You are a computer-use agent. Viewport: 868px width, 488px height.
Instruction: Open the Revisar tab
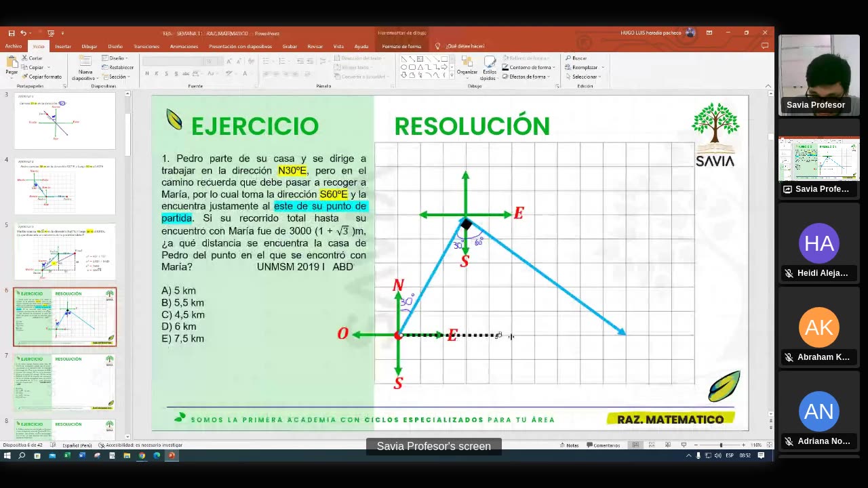coord(315,46)
